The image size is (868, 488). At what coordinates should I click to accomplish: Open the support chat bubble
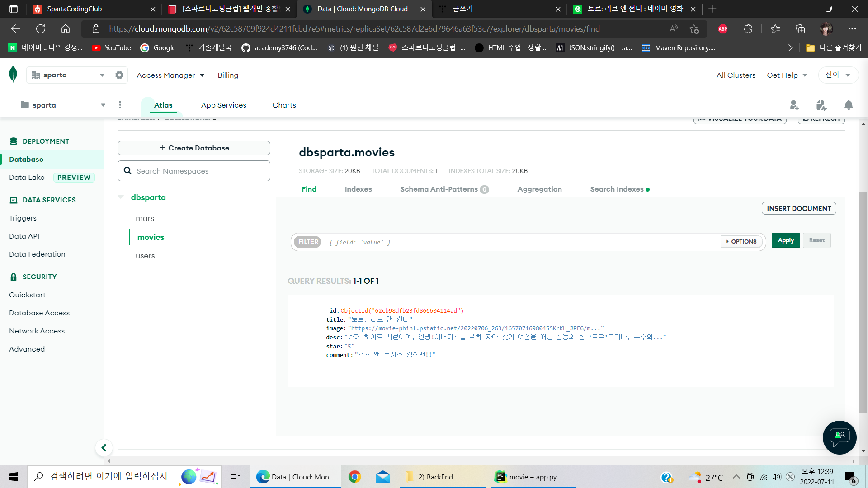(x=840, y=437)
